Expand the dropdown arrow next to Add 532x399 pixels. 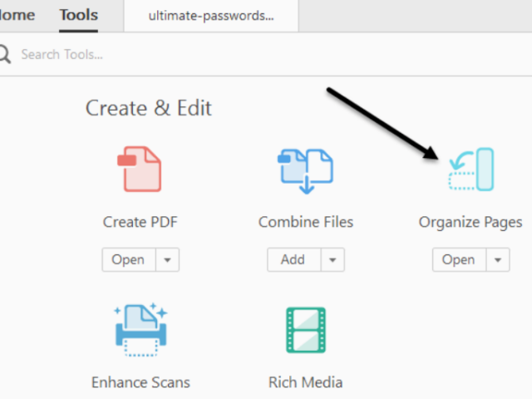pyautogui.click(x=332, y=260)
